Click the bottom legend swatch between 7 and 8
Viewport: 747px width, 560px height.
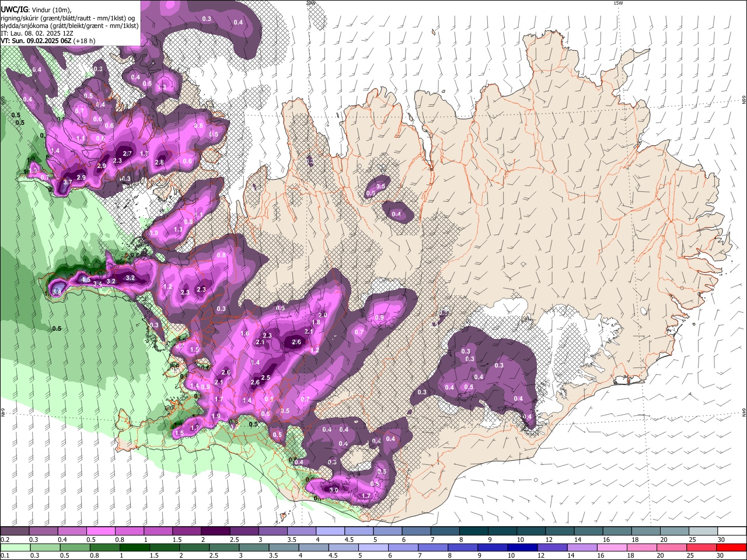coord(432,547)
